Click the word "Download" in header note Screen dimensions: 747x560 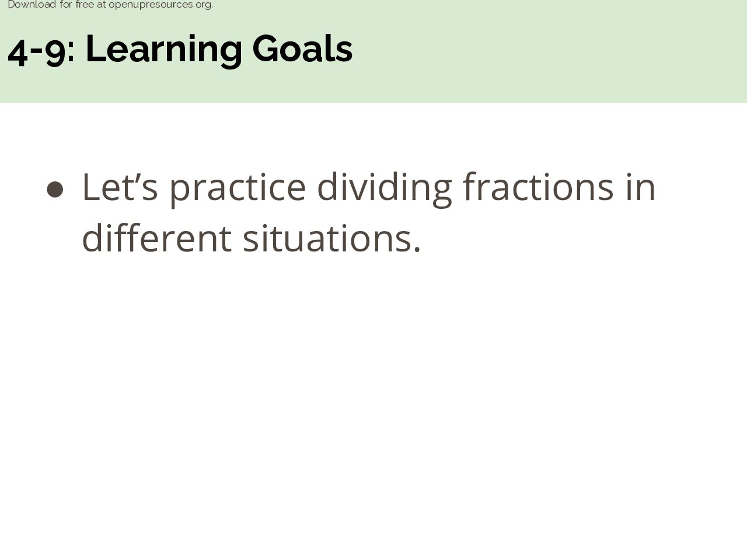pos(32,5)
